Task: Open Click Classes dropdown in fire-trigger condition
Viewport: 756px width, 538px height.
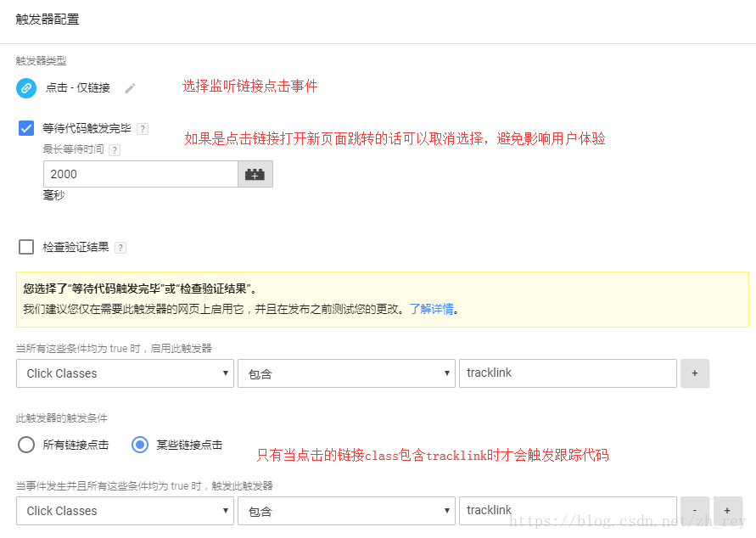Action: pyautogui.click(x=125, y=511)
